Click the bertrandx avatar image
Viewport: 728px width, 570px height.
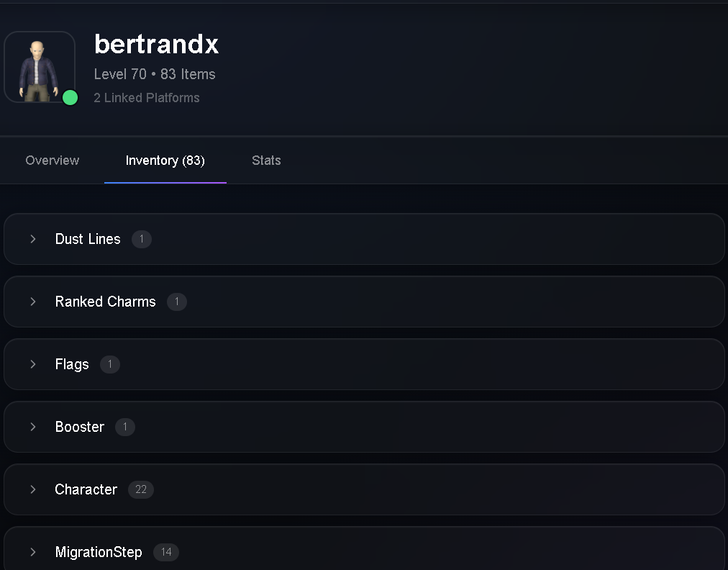coord(40,67)
